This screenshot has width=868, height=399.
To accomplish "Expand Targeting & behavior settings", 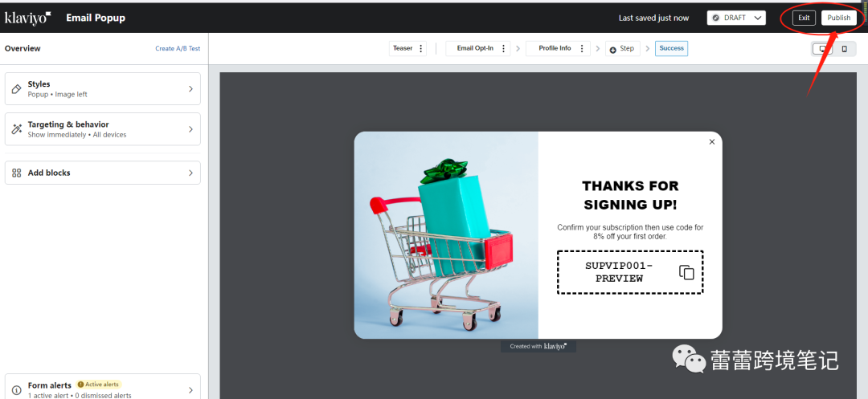I will point(102,128).
